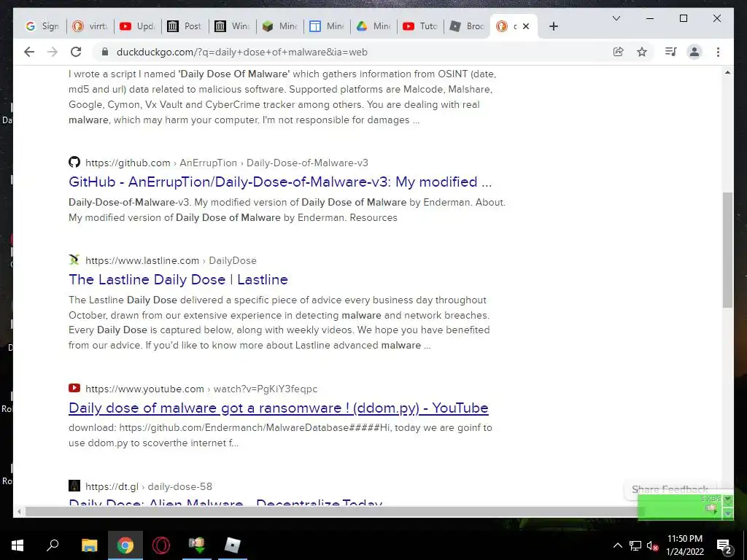Open 'The Lastline Daily Dose | Lastline' result
Screen dimensions: 747x560
pos(178,279)
